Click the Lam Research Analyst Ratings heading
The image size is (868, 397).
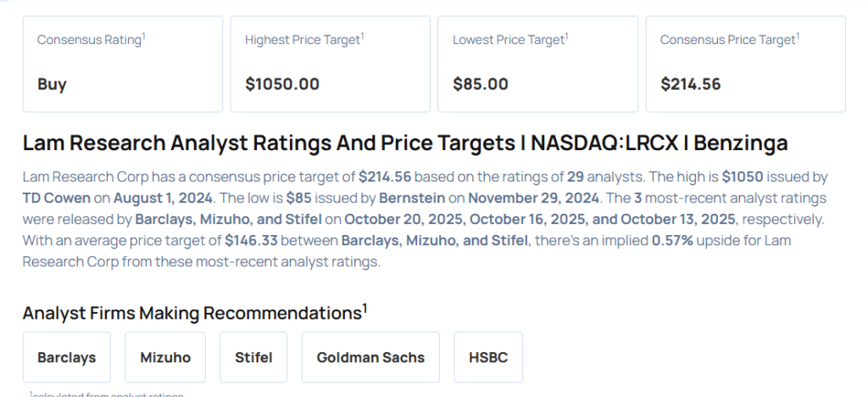point(405,143)
